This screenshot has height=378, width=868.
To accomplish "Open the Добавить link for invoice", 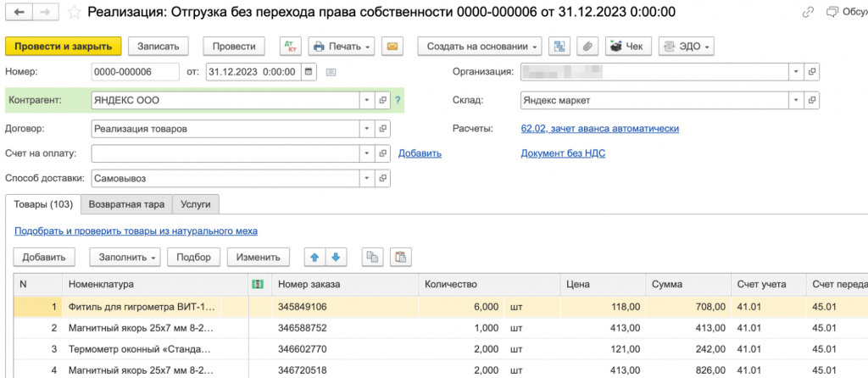I will pyautogui.click(x=420, y=153).
